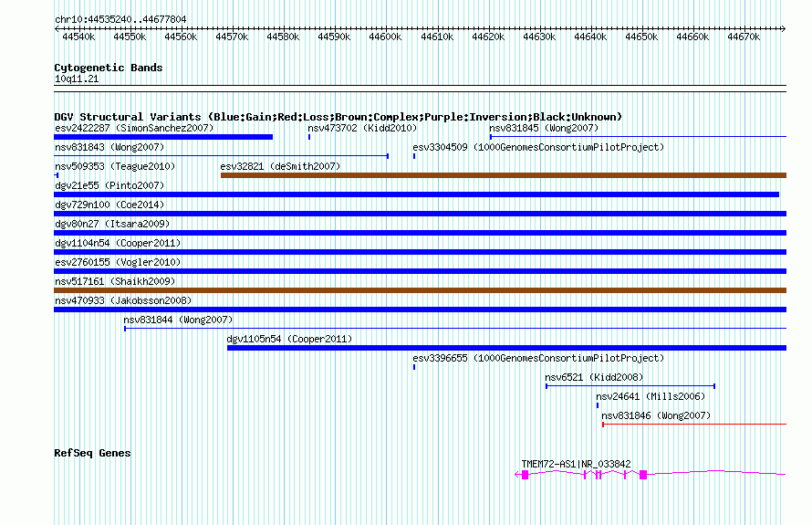Click esv32821 (deSmith2007) variant label
The width and height of the screenshot is (812, 525).
[x=280, y=166]
